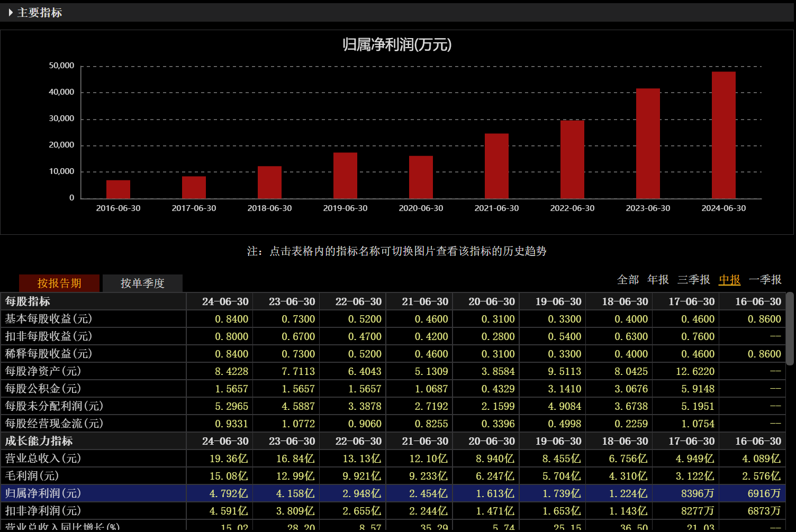The width and height of the screenshot is (796, 532).
Task: Click the 2024-06-30 chart bar
Action: (723, 135)
